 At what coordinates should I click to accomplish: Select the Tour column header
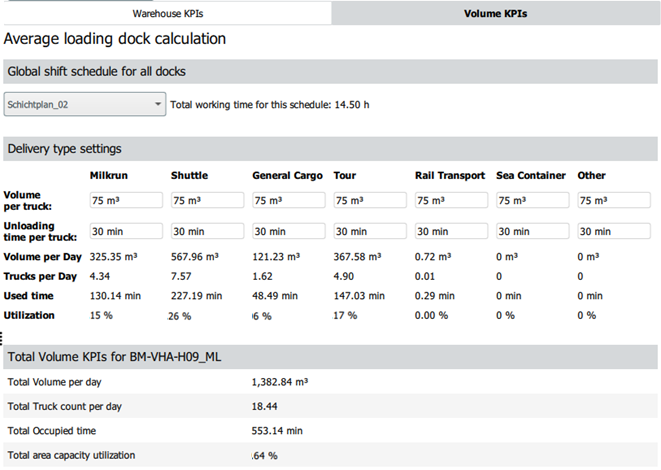coord(345,175)
